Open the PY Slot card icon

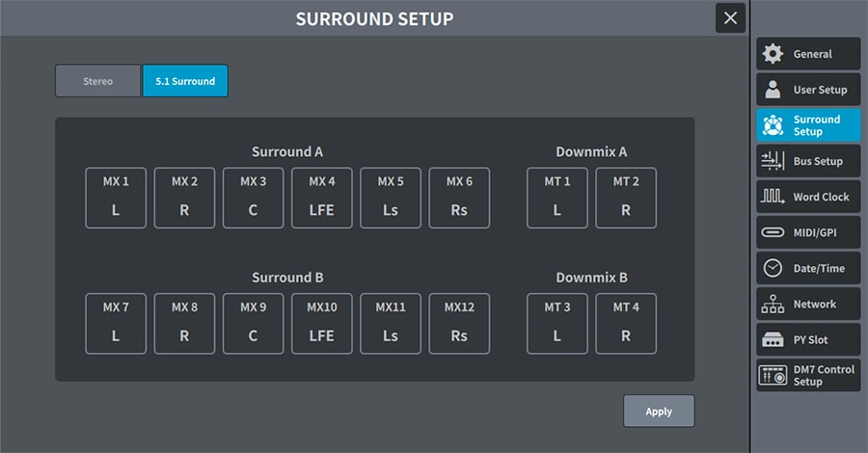(x=773, y=339)
